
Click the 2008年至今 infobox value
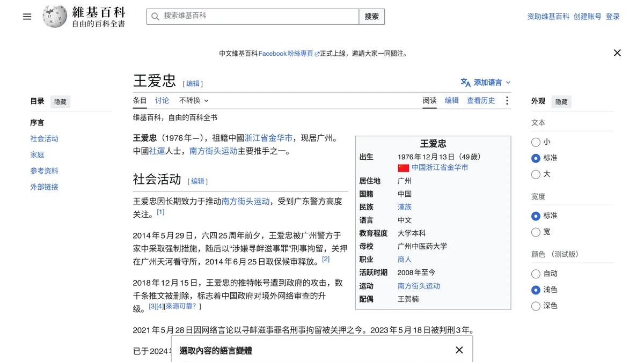(416, 272)
